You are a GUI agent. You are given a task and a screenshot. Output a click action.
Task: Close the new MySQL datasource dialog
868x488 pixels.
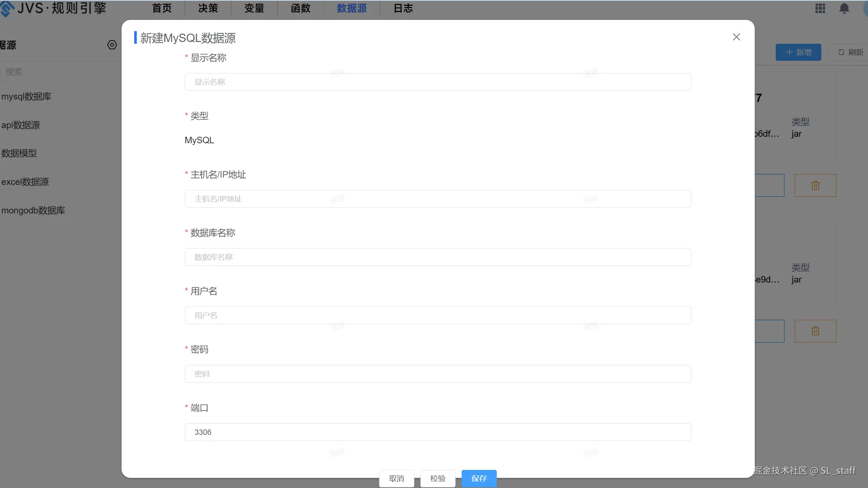point(736,37)
